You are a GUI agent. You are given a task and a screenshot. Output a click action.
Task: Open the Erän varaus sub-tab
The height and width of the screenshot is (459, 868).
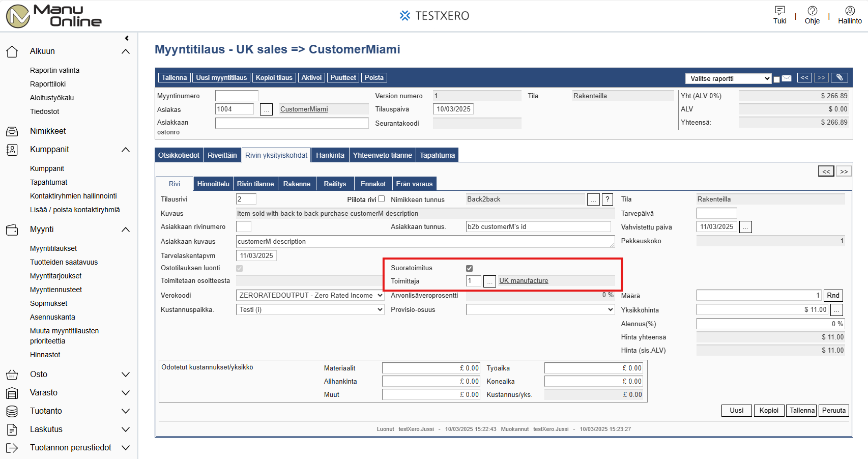coord(414,184)
